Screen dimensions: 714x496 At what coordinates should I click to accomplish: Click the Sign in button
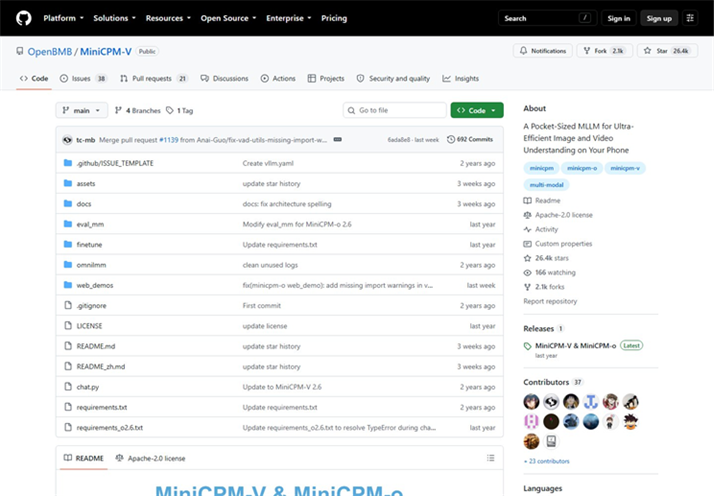pyautogui.click(x=618, y=18)
